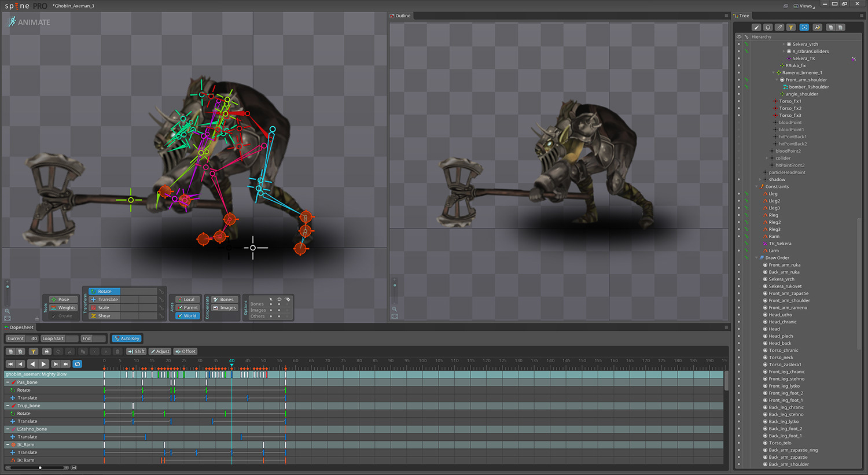The image size is (868, 475).
Task: Collapse Pas_bone in the dopesheet
Action: pyautogui.click(x=8, y=382)
